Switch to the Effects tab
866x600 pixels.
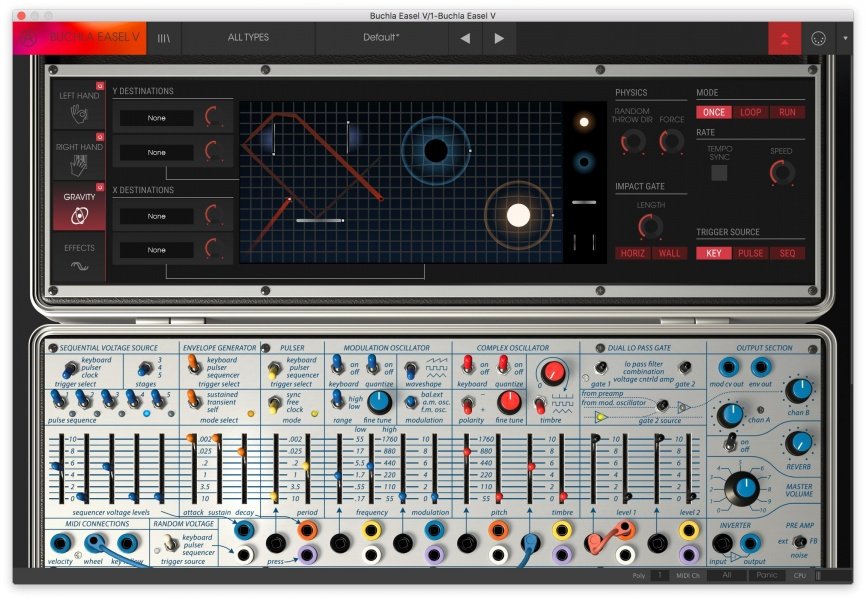(x=79, y=257)
